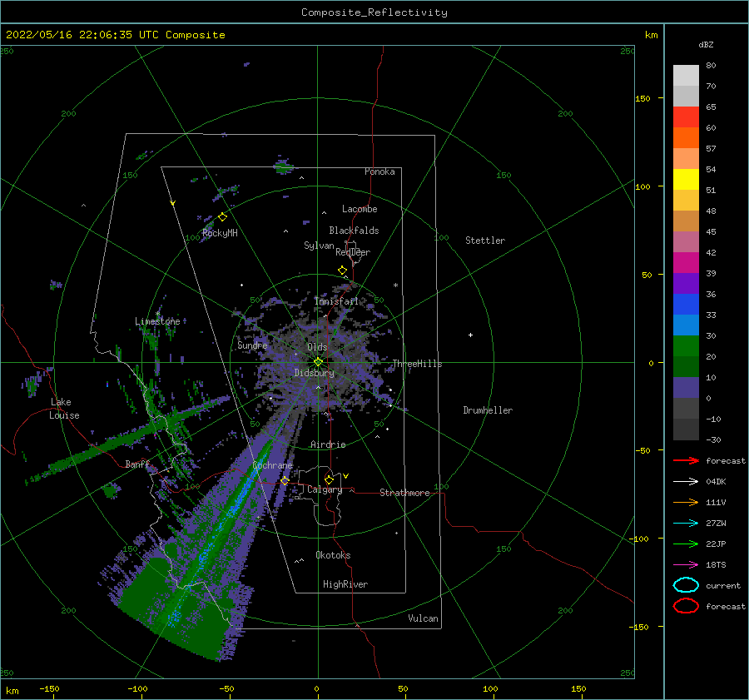Image resolution: width=749 pixels, height=700 pixels.
Task: Click the yellow diamond marker above Calgary
Action: pyautogui.click(x=329, y=479)
